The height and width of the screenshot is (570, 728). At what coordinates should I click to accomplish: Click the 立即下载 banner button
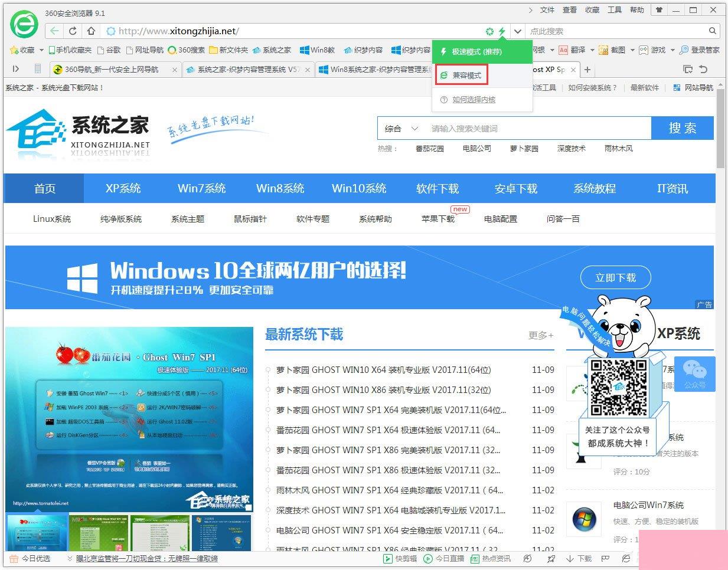[x=616, y=277]
